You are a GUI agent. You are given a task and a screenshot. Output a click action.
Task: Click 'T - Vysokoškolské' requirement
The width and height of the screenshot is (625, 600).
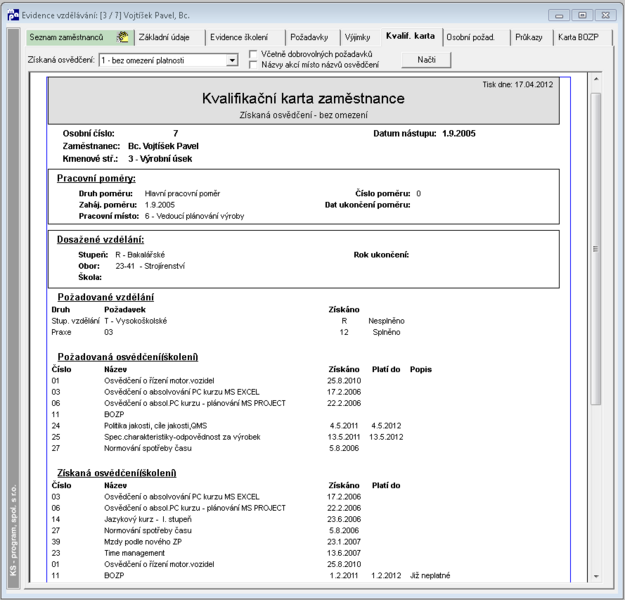pyautogui.click(x=136, y=321)
